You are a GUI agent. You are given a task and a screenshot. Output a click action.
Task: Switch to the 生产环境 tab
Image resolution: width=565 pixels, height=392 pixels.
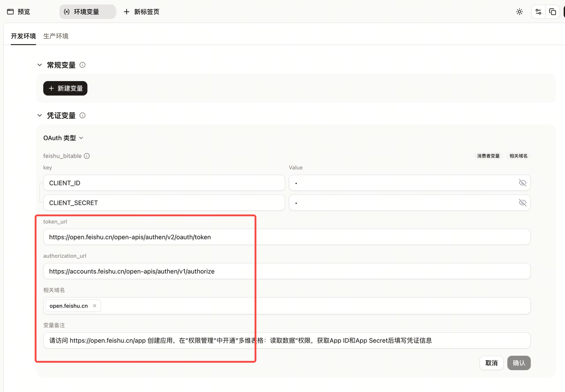pyautogui.click(x=56, y=36)
